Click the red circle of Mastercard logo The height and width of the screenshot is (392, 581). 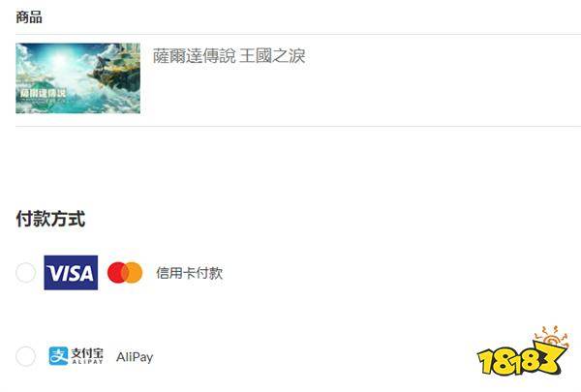click(x=117, y=273)
